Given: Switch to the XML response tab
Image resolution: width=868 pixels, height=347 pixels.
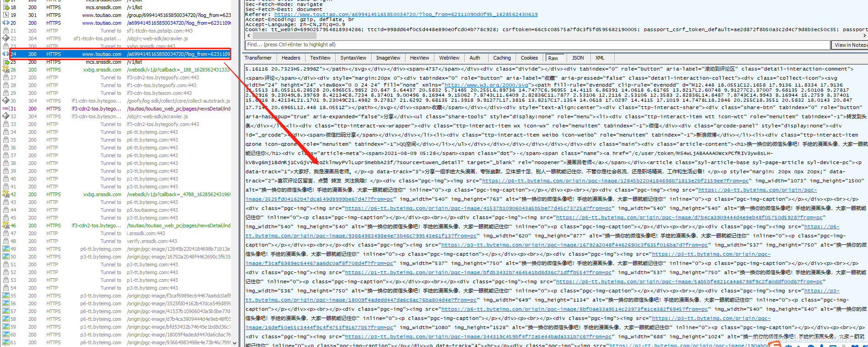Looking at the screenshot, I should click(600, 58).
